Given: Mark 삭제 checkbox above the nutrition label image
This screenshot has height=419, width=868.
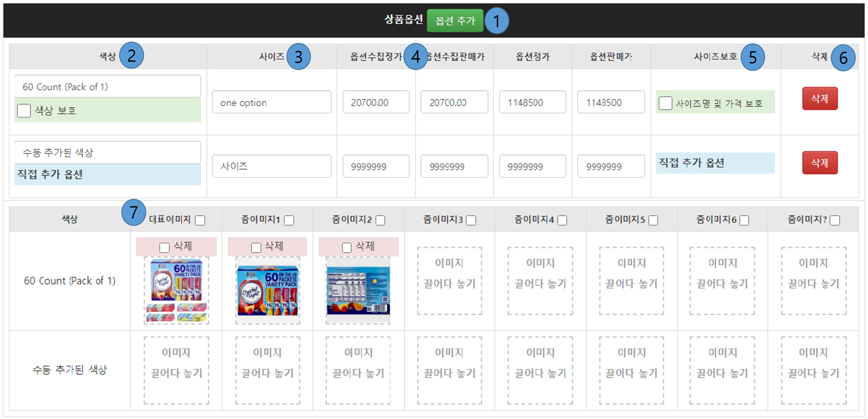Looking at the screenshot, I should tap(347, 247).
